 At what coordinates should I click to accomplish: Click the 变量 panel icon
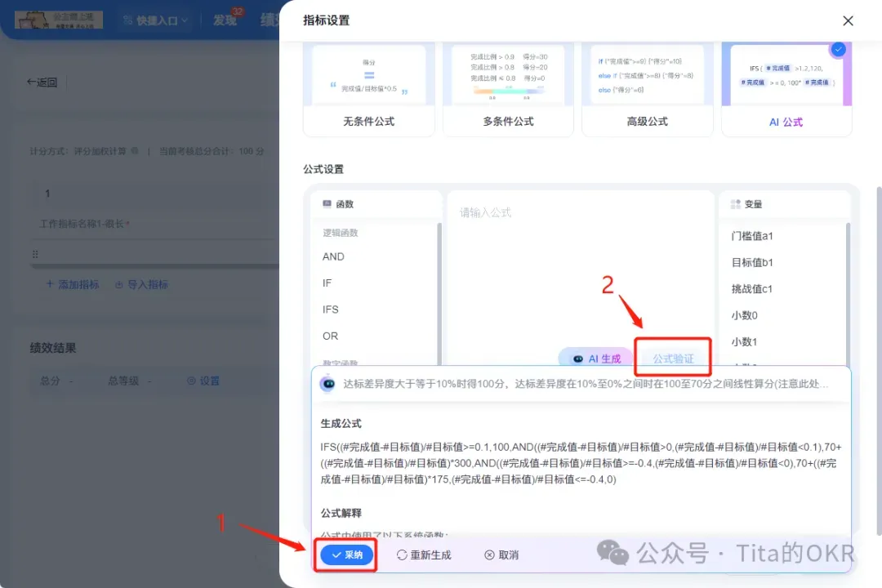[x=735, y=203]
